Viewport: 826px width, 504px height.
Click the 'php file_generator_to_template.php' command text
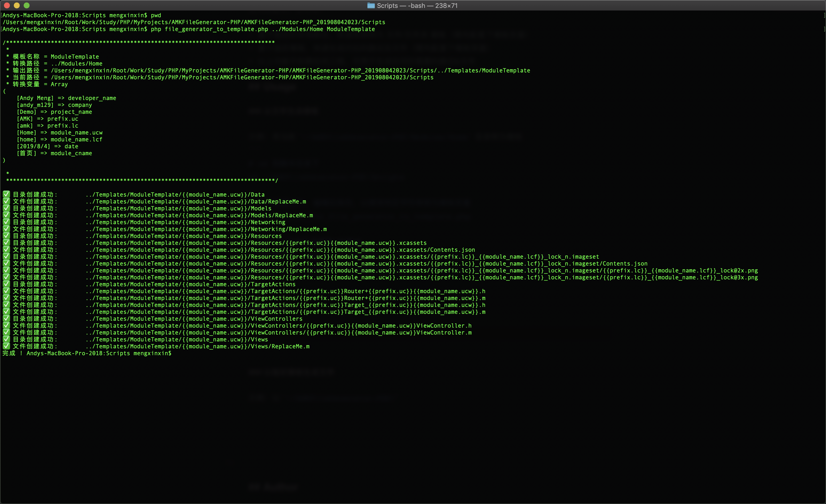[x=209, y=29]
